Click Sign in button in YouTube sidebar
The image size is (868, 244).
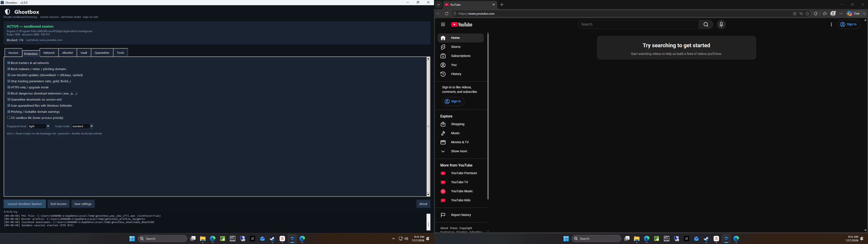[453, 101]
